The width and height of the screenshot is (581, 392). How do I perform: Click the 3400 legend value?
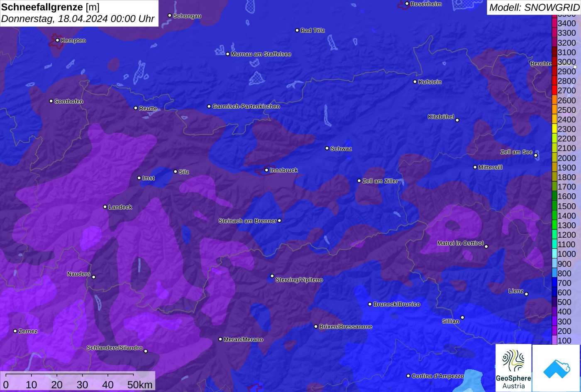567,23
